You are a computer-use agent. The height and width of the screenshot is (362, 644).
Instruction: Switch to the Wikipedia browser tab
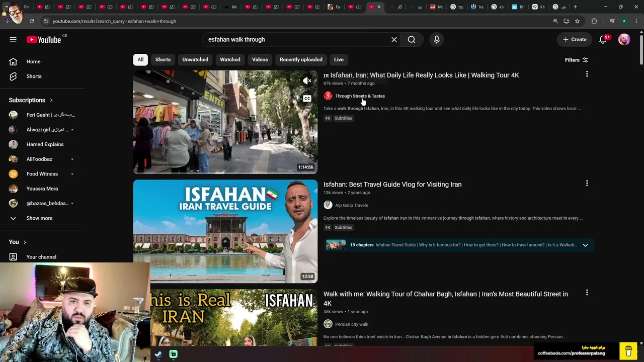(x=538, y=7)
